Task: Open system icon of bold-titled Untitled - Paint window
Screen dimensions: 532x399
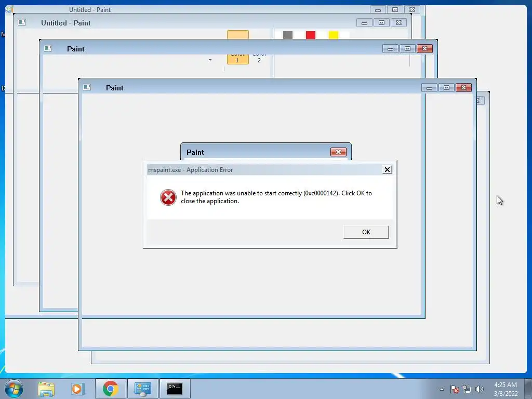Action: [x=22, y=22]
